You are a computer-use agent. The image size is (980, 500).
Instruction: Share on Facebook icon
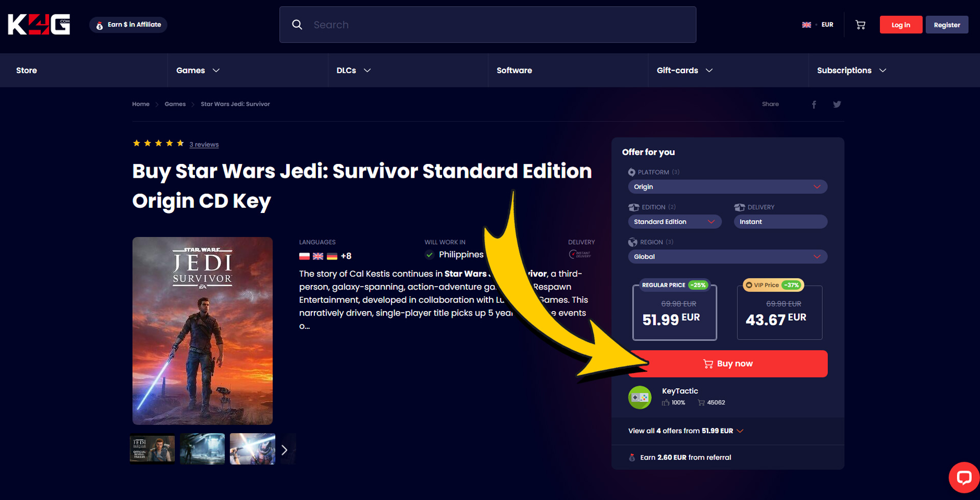pyautogui.click(x=814, y=104)
